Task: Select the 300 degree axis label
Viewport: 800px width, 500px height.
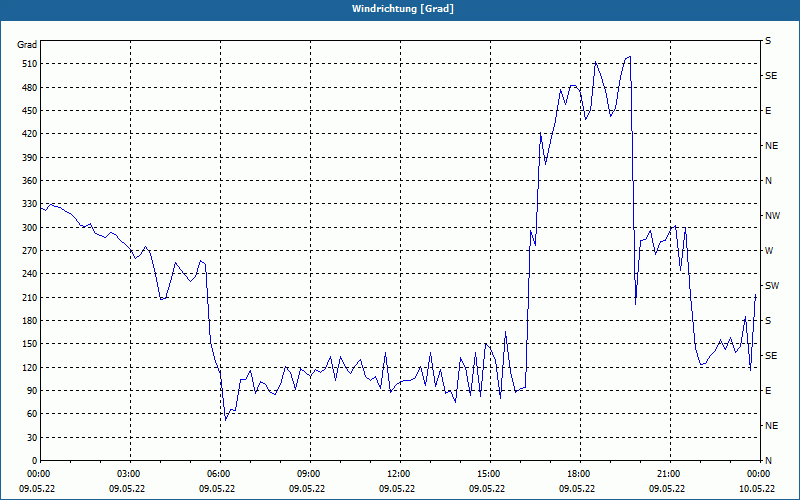Action: pyautogui.click(x=29, y=228)
